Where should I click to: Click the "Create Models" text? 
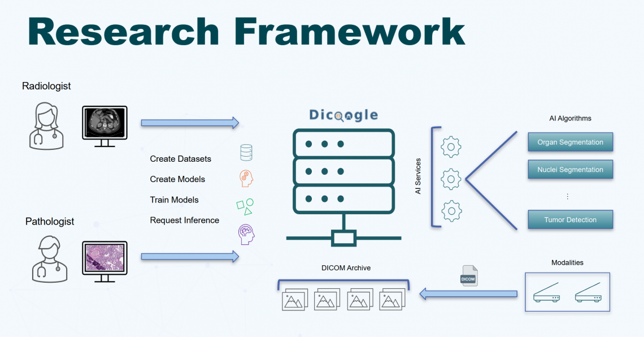point(177,179)
